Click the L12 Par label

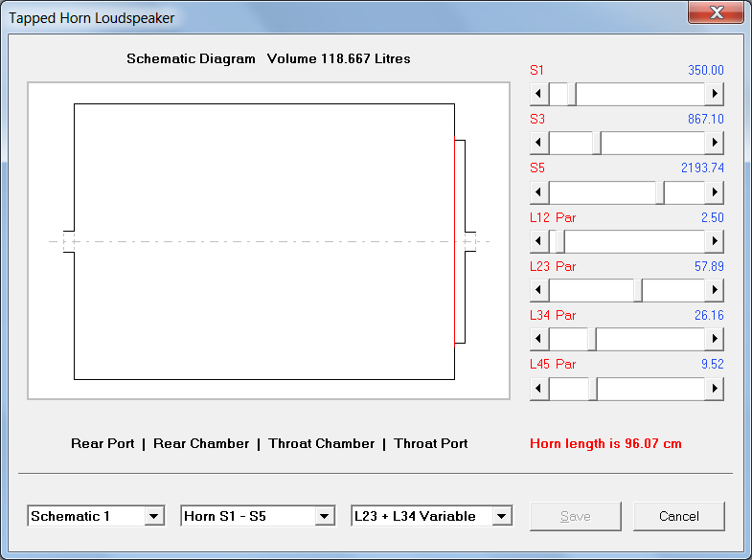pyautogui.click(x=553, y=217)
